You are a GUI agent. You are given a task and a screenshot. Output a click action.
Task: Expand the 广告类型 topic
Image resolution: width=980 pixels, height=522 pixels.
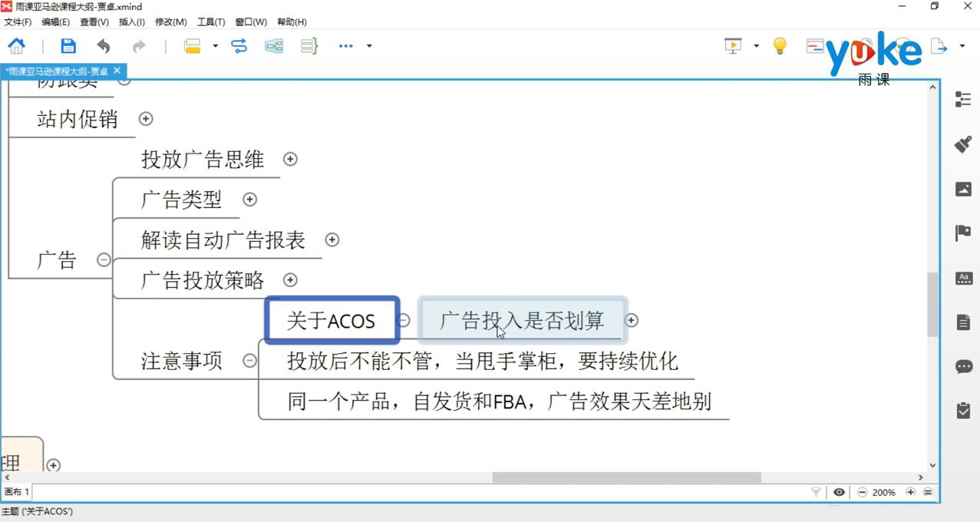click(x=249, y=200)
